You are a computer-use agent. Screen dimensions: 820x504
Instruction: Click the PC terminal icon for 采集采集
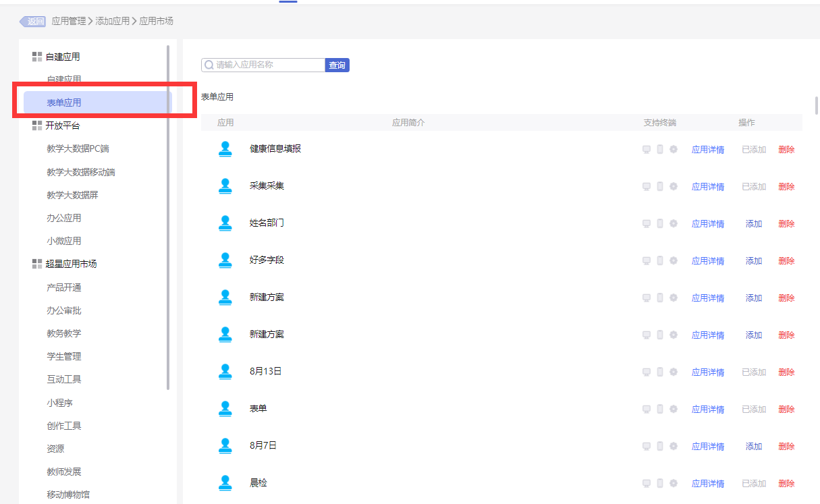(647, 187)
